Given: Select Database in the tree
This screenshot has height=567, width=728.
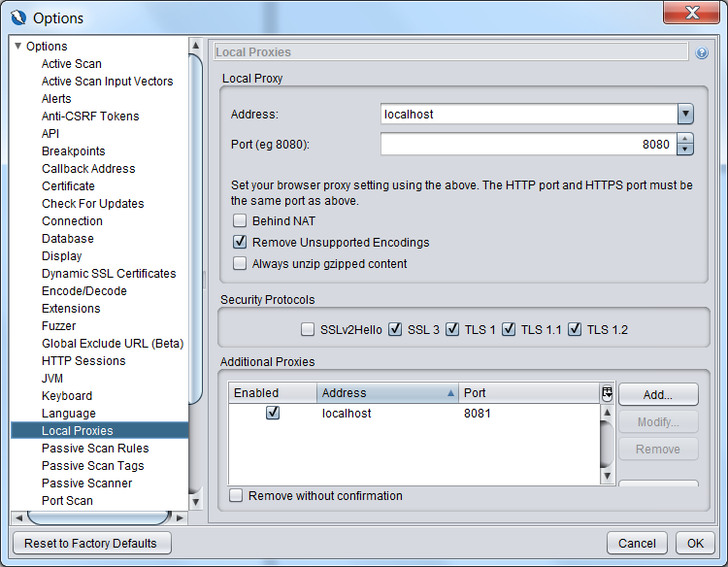Looking at the screenshot, I should [x=68, y=239].
